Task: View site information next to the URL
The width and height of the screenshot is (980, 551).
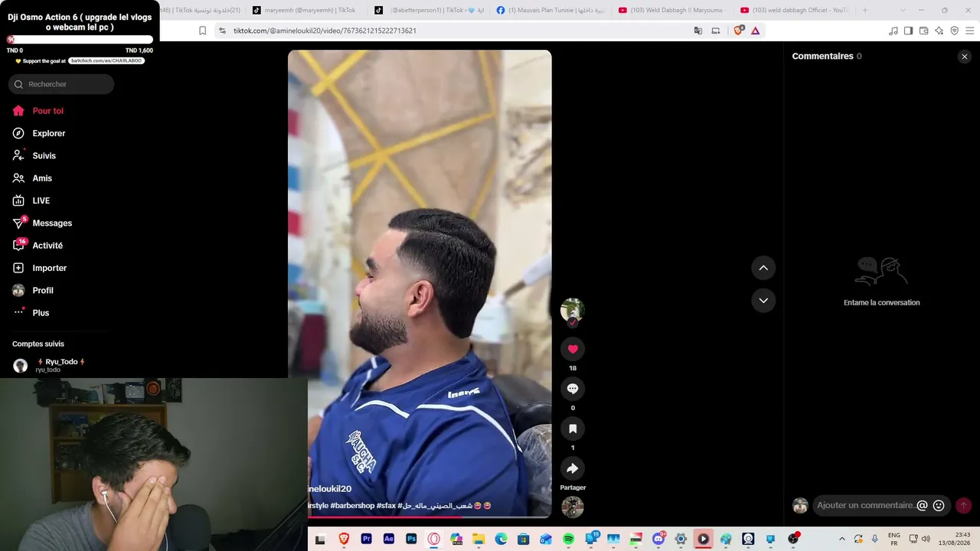Action: [222, 31]
